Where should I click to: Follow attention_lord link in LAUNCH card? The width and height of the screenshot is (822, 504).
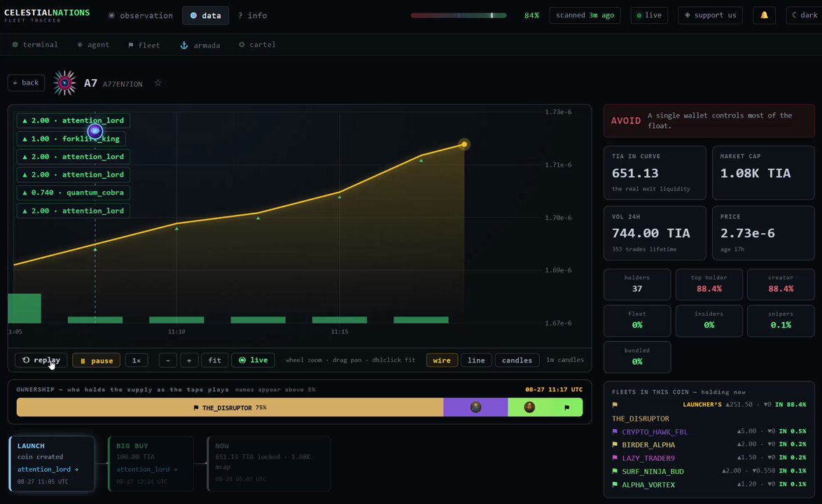pos(48,470)
